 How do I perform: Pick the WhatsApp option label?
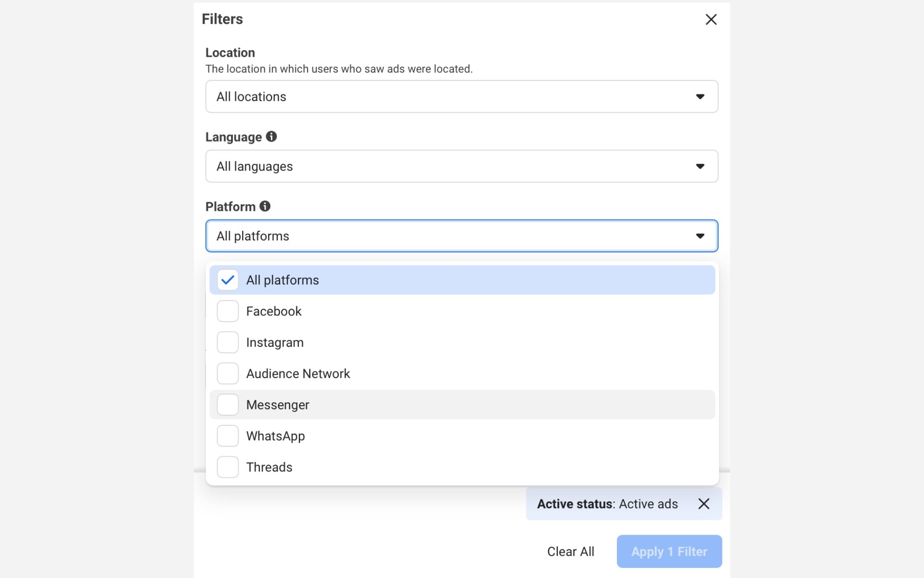click(x=275, y=436)
